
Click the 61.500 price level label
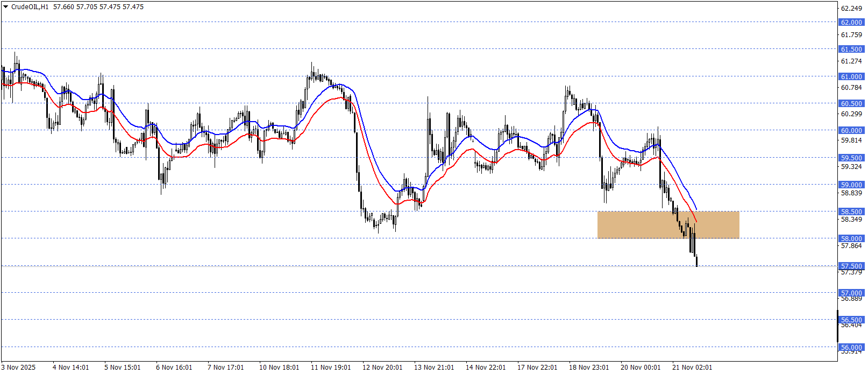tap(851, 49)
